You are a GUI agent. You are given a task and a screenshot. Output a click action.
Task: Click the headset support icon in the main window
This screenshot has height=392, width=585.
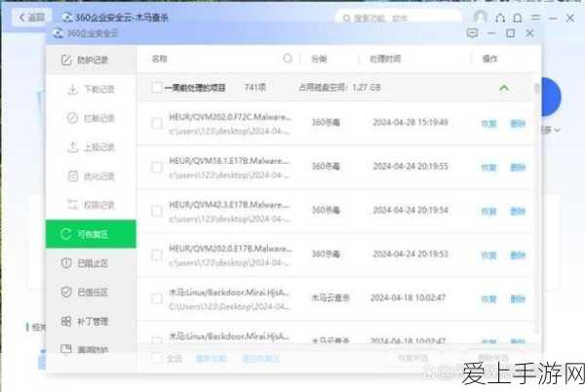500,18
